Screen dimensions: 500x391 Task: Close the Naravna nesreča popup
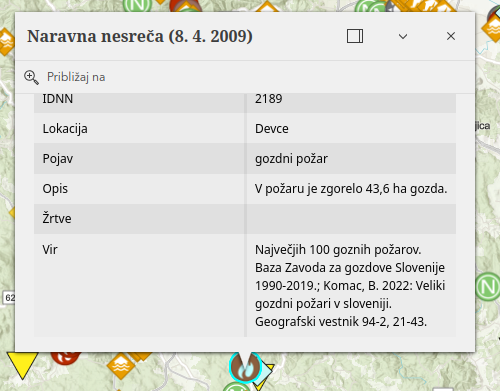451,36
